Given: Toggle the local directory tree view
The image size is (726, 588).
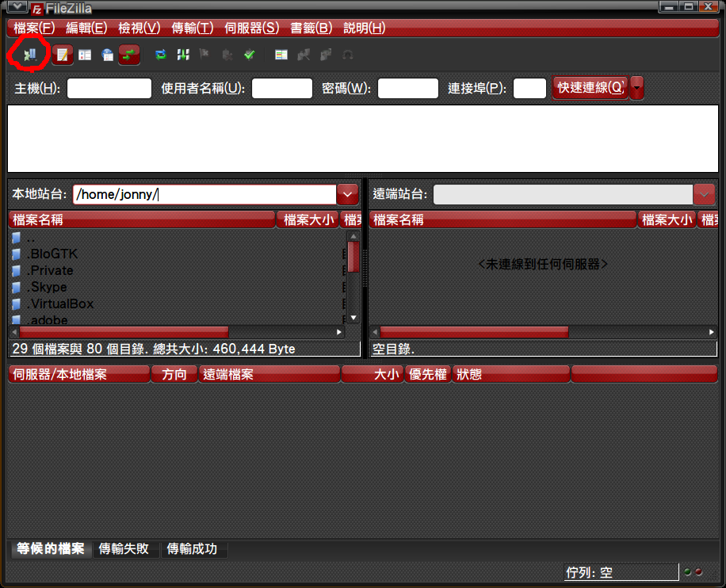Looking at the screenshot, I should 85,55.
